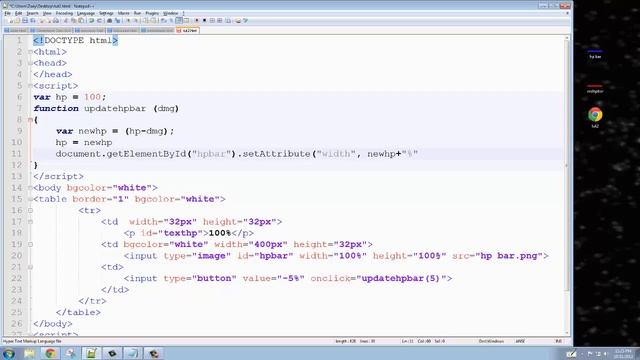Screen dimensions: 640x360
Task: Click the "document.getElementById" code line
Action: 237,154
